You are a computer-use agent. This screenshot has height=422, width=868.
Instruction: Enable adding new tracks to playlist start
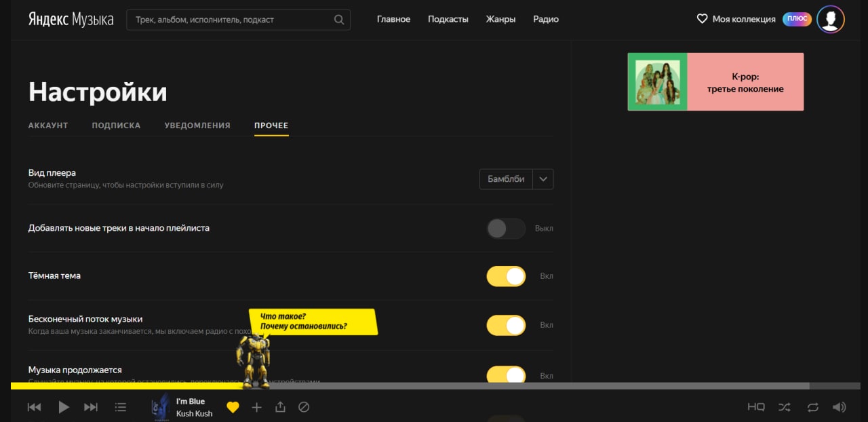pyautogui.click(x=506, y=229)
